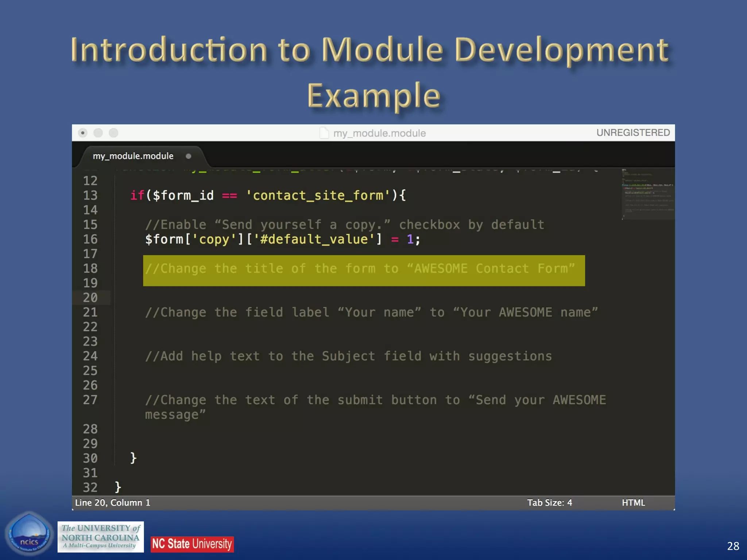Image resolution: width=747 pixels, height=560 pixels.
Task: Click the green zoom window button
Action: coord(113,133)
